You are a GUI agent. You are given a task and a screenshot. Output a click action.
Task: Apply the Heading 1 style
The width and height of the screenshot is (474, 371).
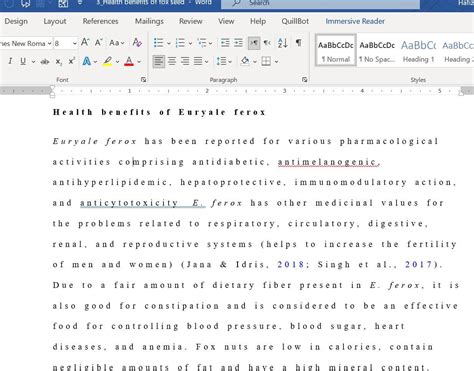(418, 51)
